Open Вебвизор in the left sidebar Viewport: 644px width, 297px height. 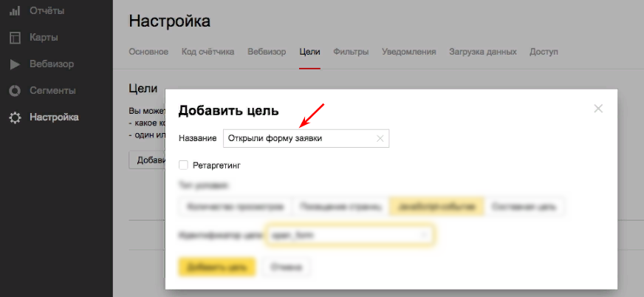(x=52, y=64)
